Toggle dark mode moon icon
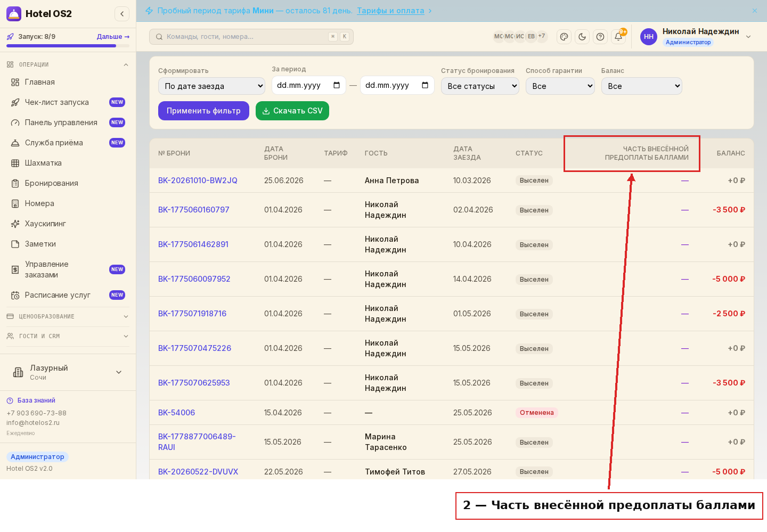Screen dimensions: 767x532 tap(582, 37)
